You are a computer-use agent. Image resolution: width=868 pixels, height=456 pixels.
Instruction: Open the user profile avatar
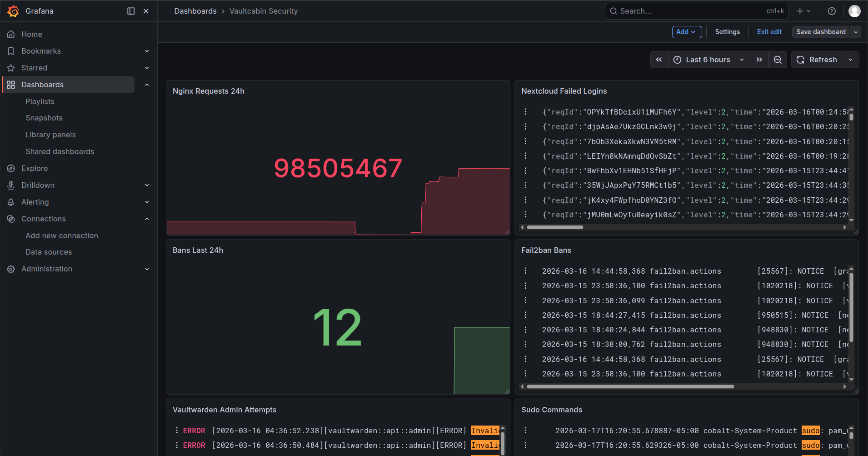pyautogui.click(x=854, y=11)
